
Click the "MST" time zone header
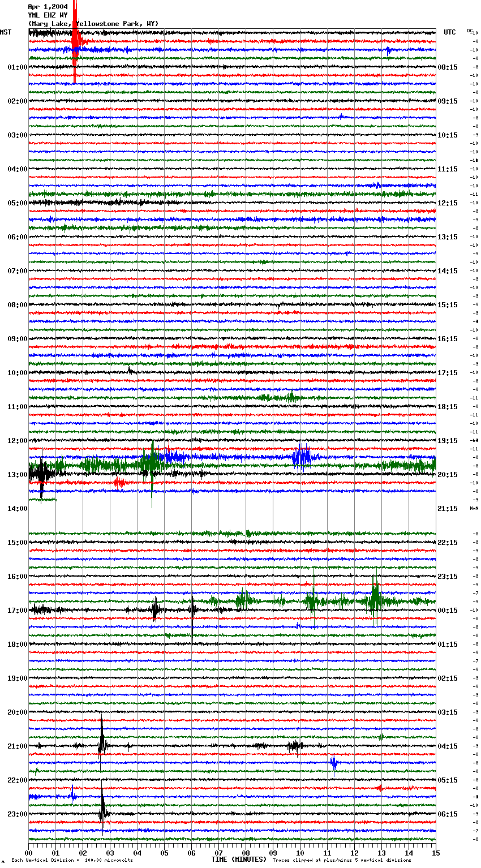tap(6, 32)
